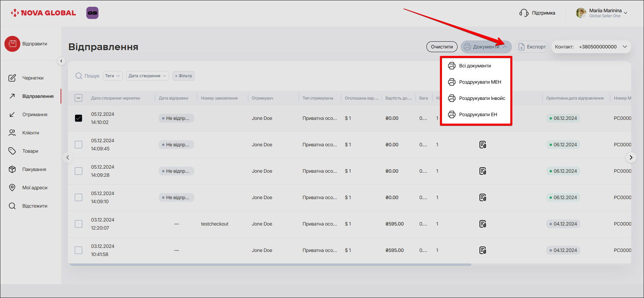Open document icon in 14:09:45 row
This screenshot has height=298, width=644.
click(483, 145)
